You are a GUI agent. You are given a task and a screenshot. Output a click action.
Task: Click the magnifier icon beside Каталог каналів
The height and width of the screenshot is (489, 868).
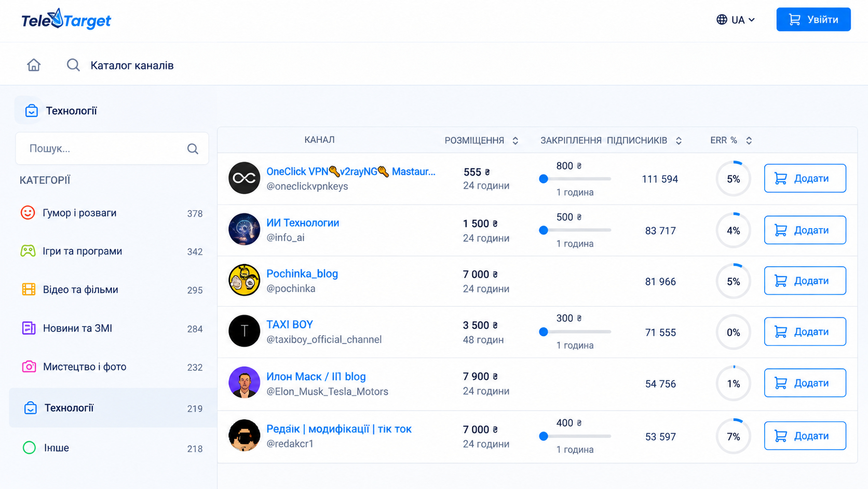pyautogui.click(x=73, y=65)
